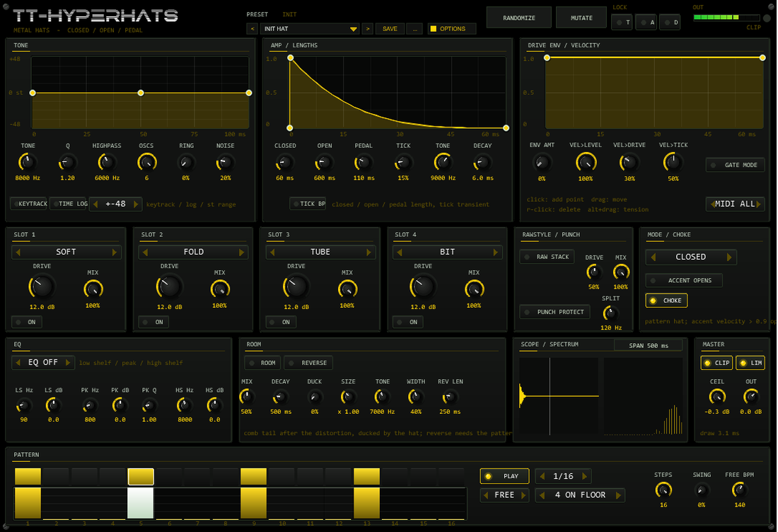Image resolution: width=778 pixels, height=532 pixels.
Task: Switch Slot 1 to previous type before SOFT
Action: tap(18, 252)
